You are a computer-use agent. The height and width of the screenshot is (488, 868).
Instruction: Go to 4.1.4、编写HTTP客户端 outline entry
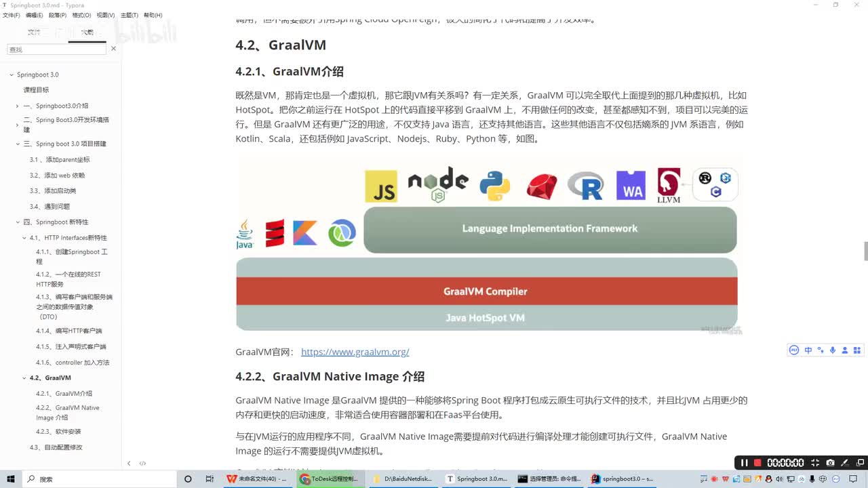(x=69, y=331)
